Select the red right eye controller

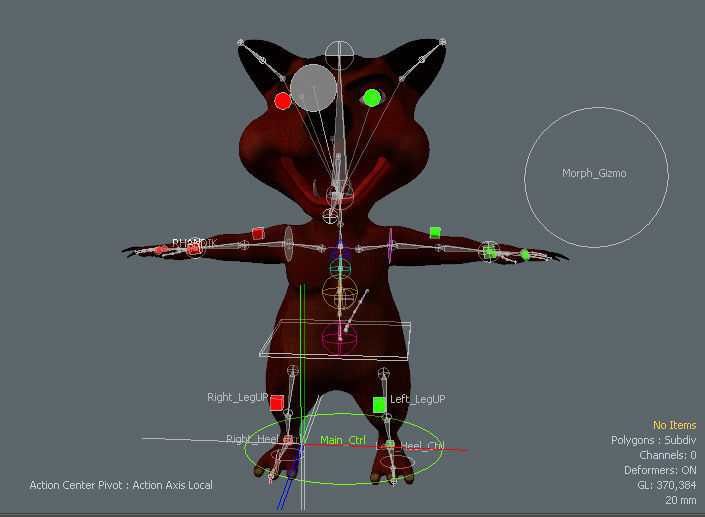click(282, 101)
